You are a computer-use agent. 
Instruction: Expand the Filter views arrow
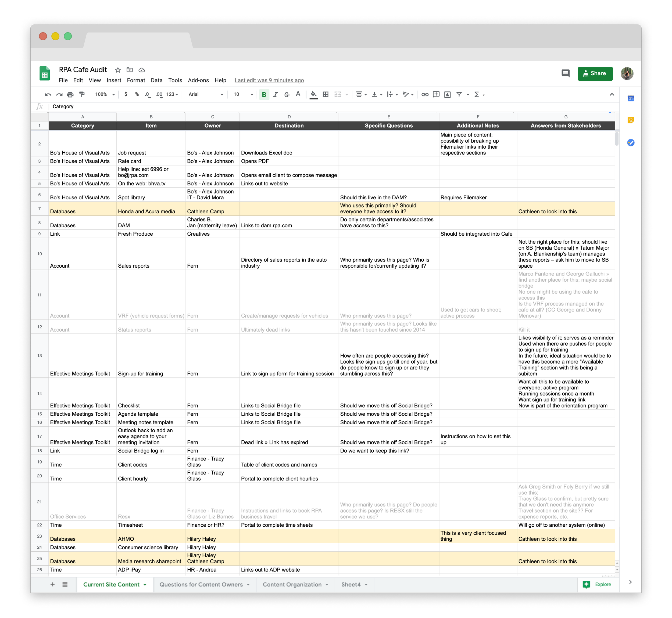(468, 95)
